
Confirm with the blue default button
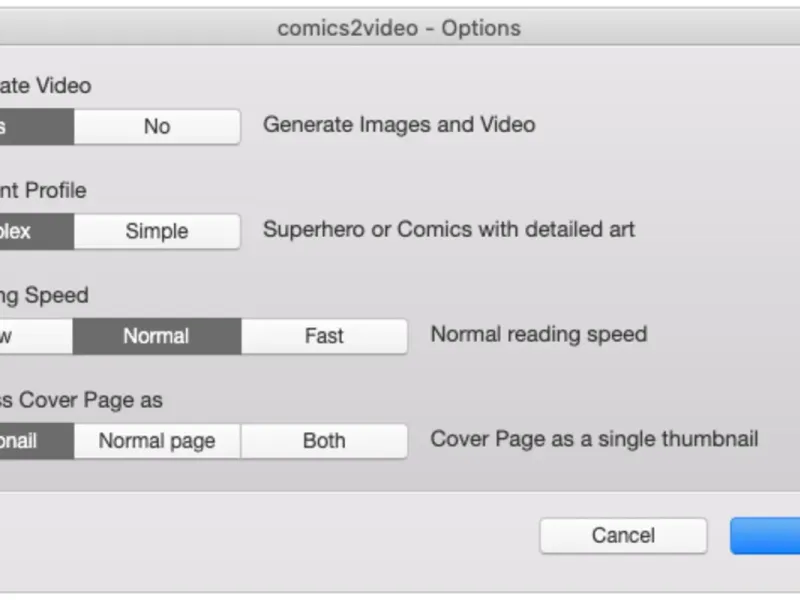tap(768, 535)
